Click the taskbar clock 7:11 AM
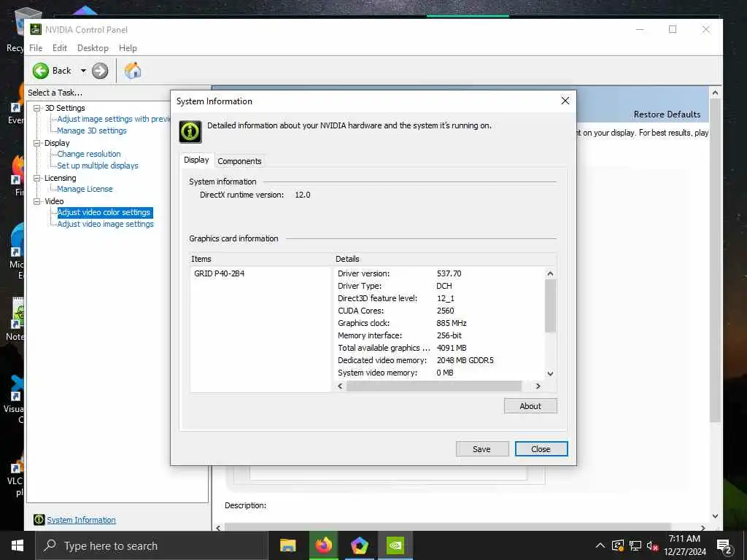Viewport: 747px width, 560px height. click(684, 539)
